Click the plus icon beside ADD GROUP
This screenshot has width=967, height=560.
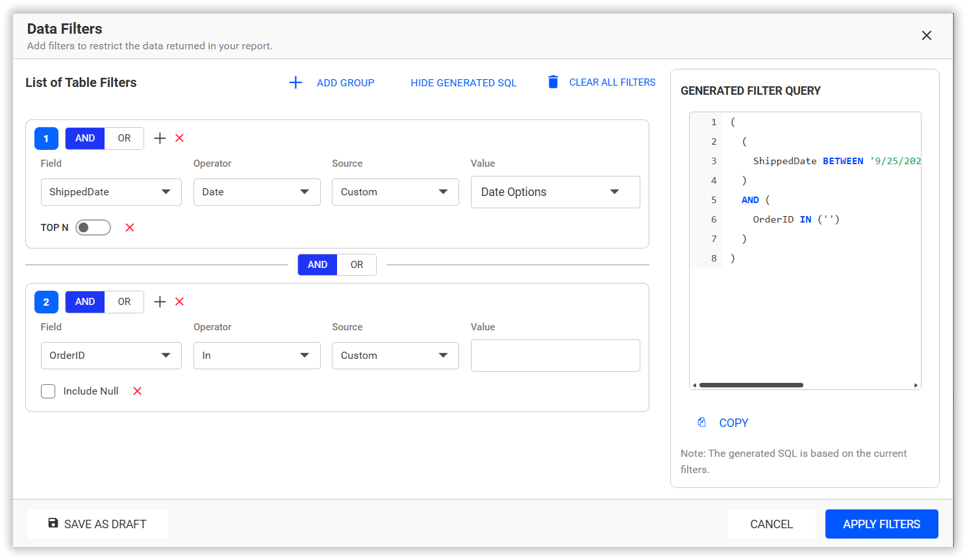coord(295,82)
